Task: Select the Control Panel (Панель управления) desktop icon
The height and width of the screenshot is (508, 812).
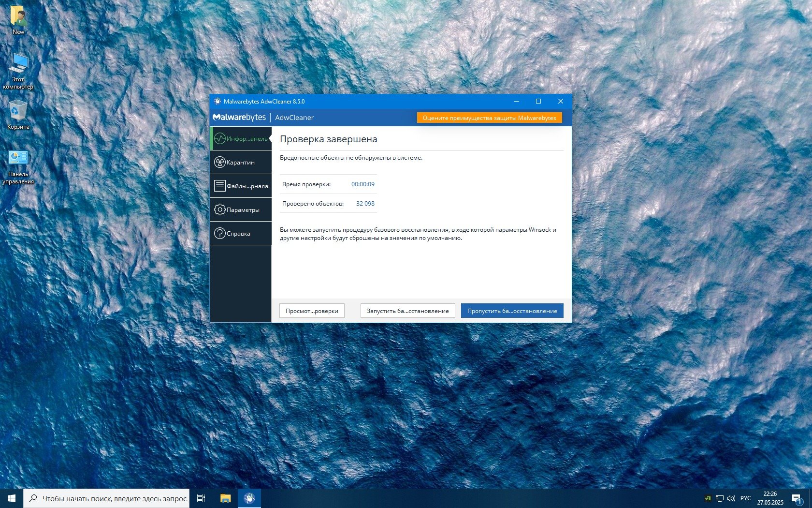Action: pos(18,166)
